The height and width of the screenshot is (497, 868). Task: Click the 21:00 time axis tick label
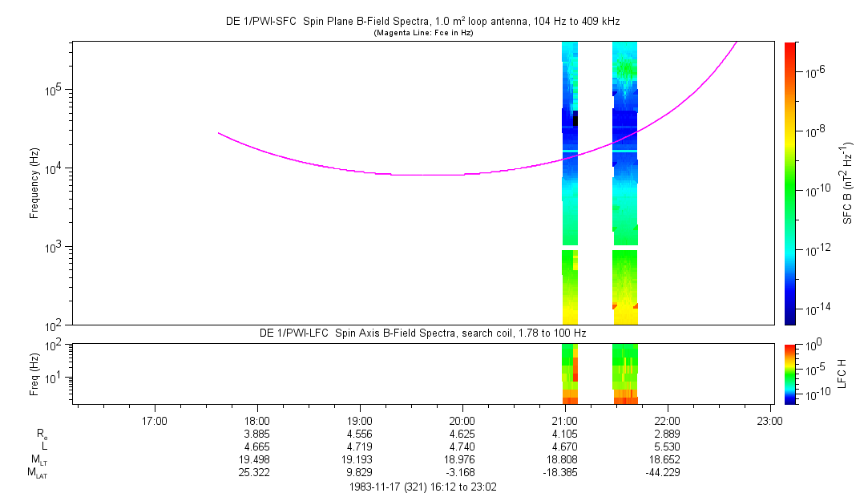[565, 419]
